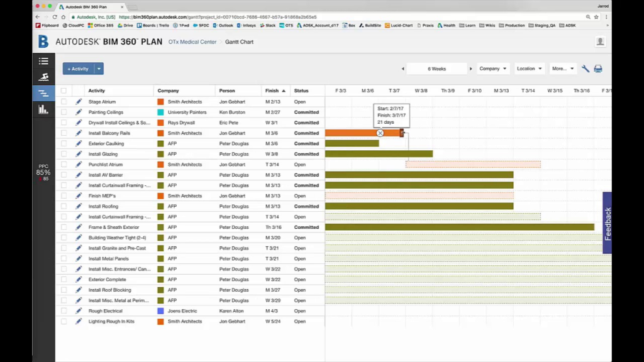This screenshot has width=644, height=362.
Task: Select the Frame & Sheath Exterior Gantt bar
Action: (x=460, y=228)
